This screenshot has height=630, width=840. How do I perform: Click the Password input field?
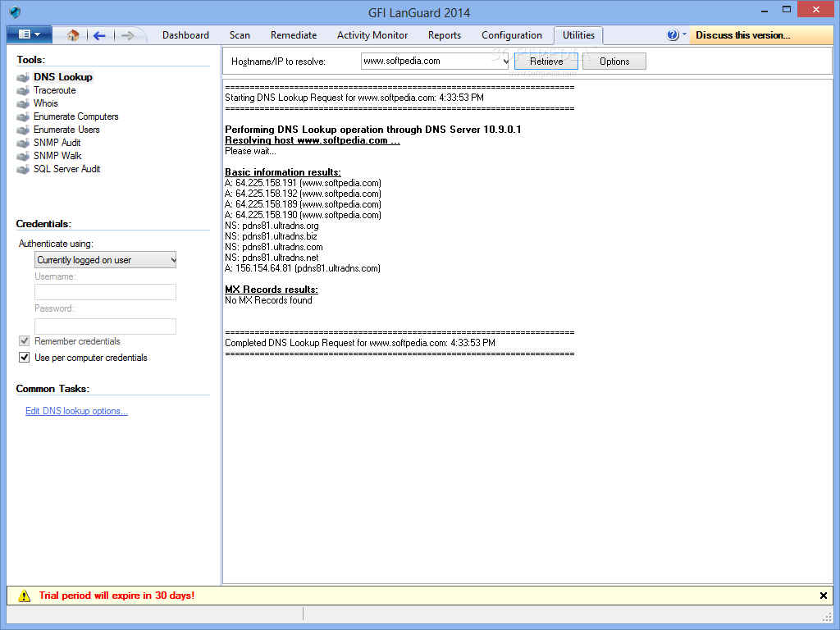(106, 326)
